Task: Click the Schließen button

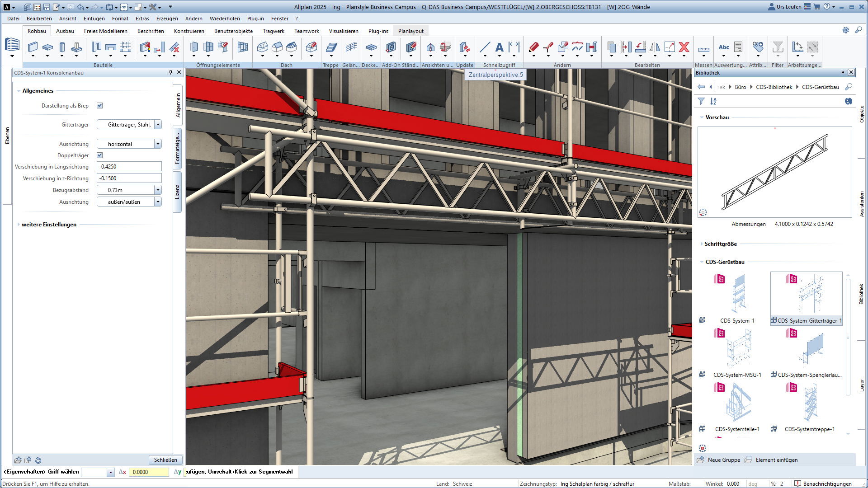Action: point(165,460)
